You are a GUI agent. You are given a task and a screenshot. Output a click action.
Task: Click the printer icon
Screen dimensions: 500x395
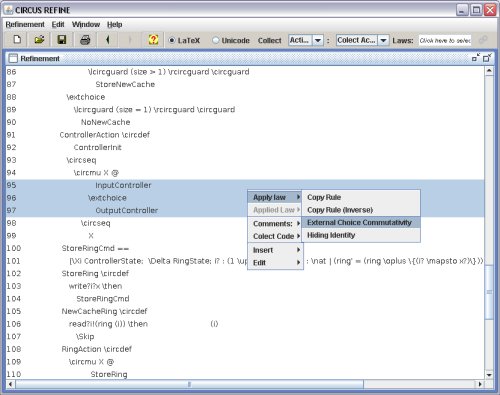(x=85, y=40)
